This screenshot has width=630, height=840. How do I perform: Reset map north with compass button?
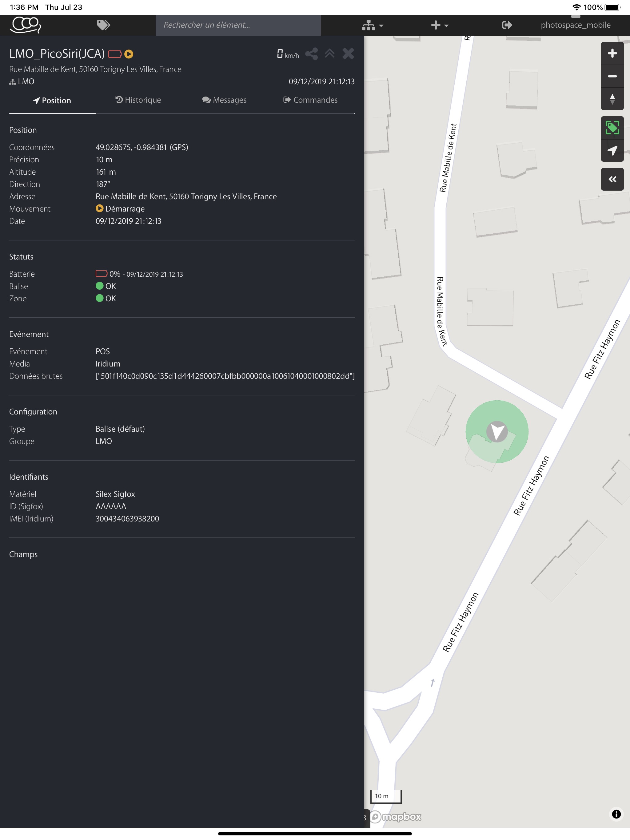tap(612, 99)
